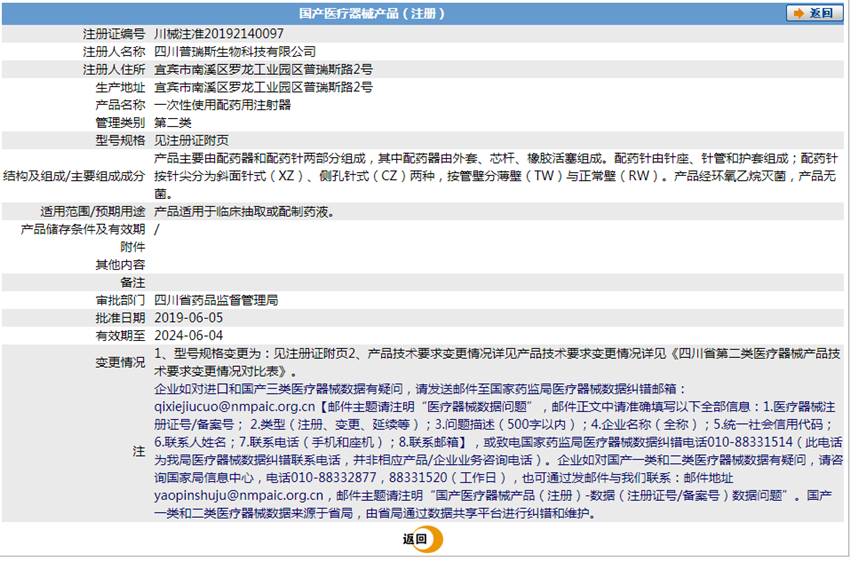
Task: Click email qixiejiucuo@nmpaic.org.cn in notes
Action: tap(234, 407)
